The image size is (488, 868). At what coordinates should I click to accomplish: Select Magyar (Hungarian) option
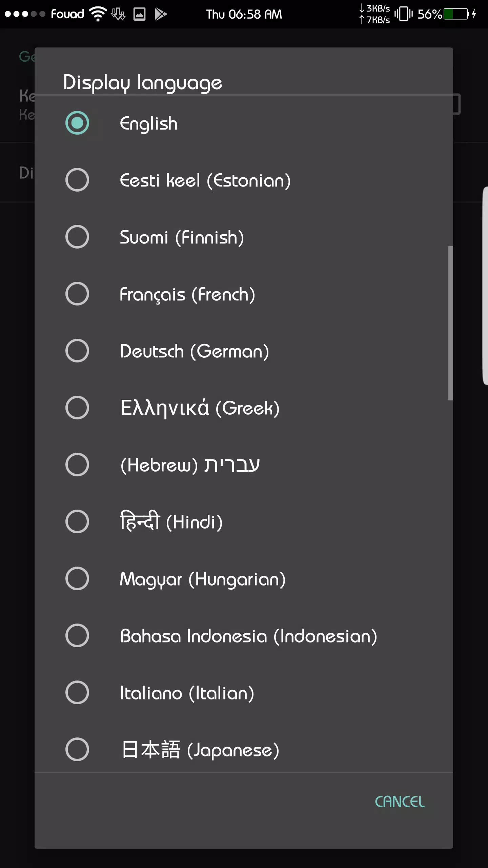[x=244, y=579]
